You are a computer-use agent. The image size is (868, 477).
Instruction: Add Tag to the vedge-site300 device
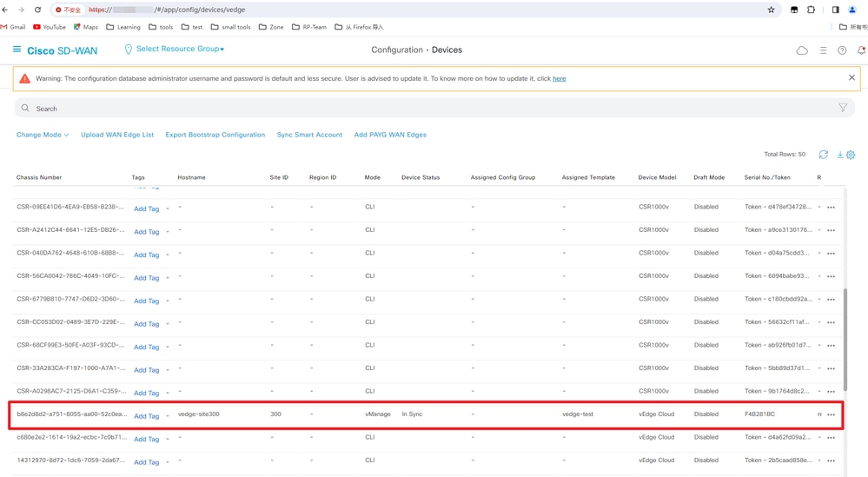(147, 416)
